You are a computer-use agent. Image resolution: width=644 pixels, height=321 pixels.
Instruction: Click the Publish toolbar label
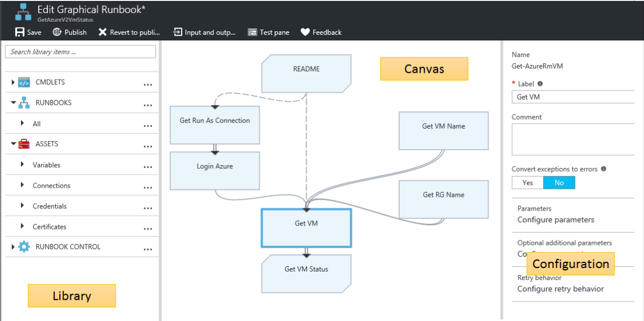tap(76, 32)
